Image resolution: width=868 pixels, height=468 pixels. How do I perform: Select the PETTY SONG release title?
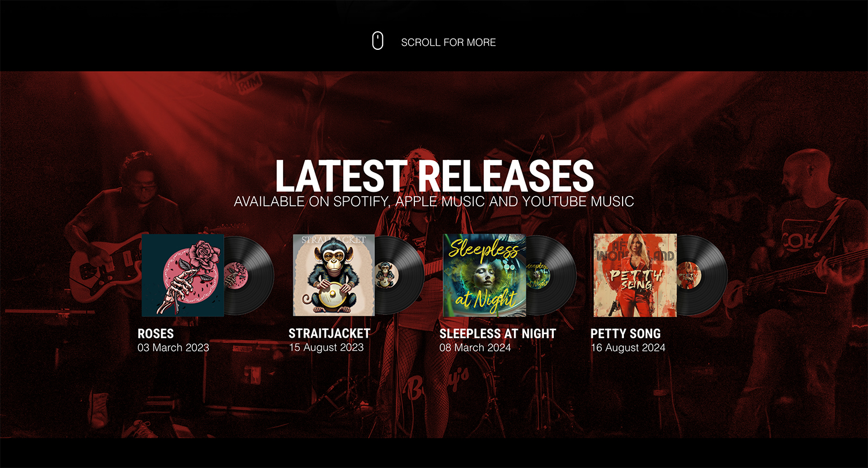(x=626, y=334)
